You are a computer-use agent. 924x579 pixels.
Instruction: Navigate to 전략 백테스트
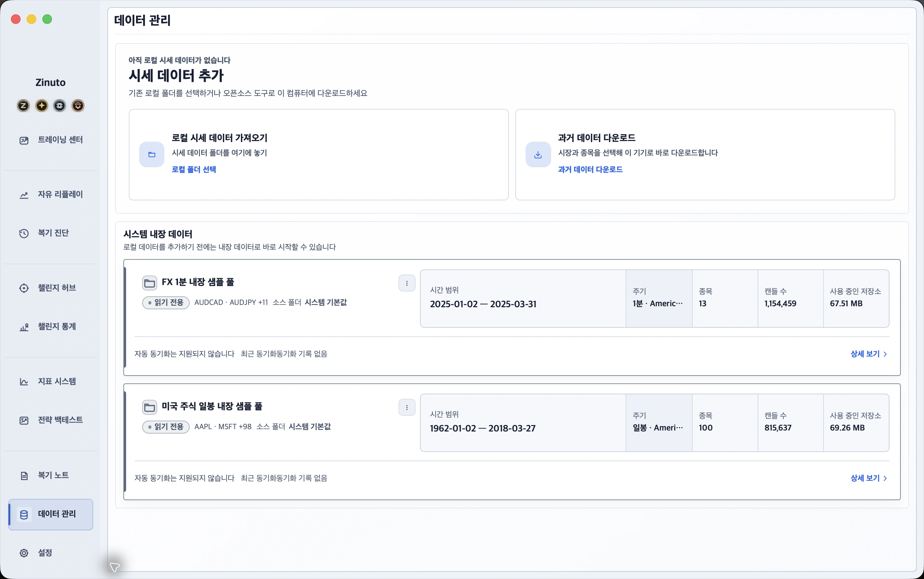click(51, 421)
